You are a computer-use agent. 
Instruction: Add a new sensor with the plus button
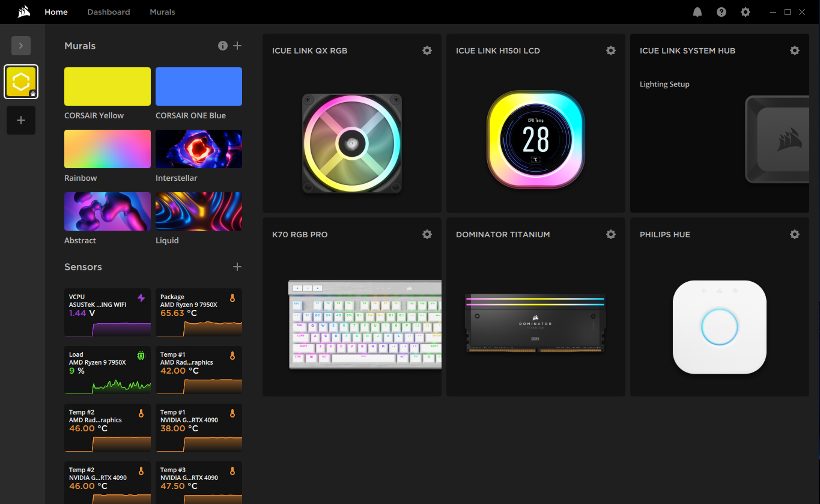237,267
